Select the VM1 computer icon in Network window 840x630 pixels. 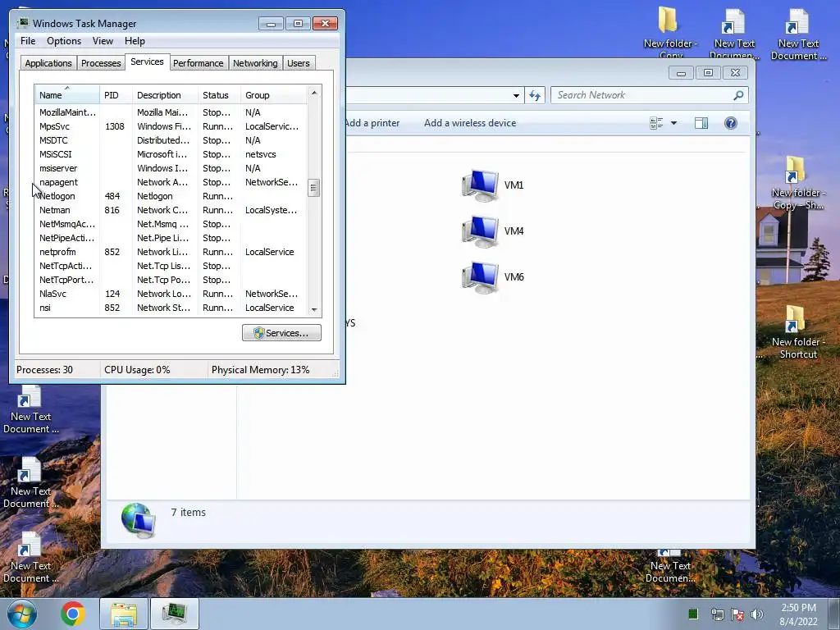pos(480,185)
